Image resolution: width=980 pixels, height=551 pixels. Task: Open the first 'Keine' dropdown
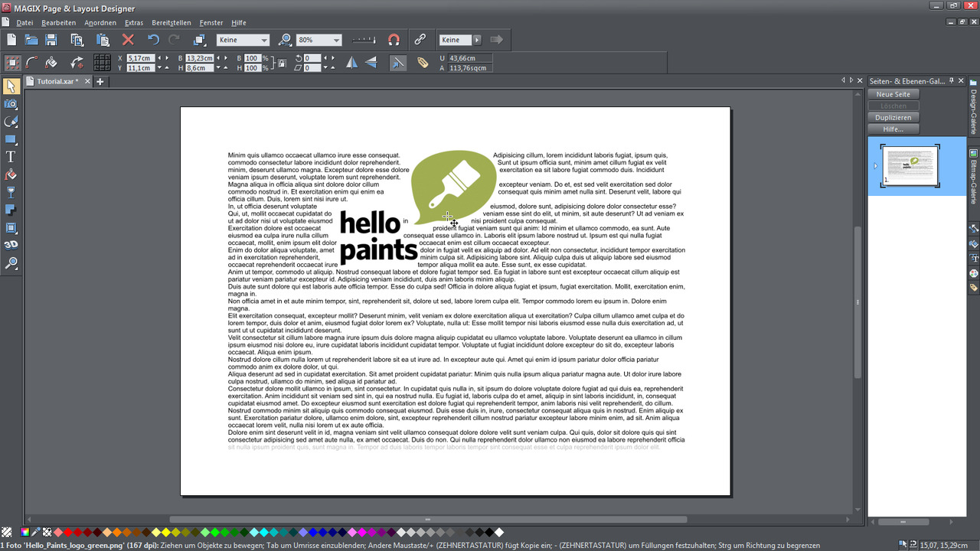(x=243, y=40)
